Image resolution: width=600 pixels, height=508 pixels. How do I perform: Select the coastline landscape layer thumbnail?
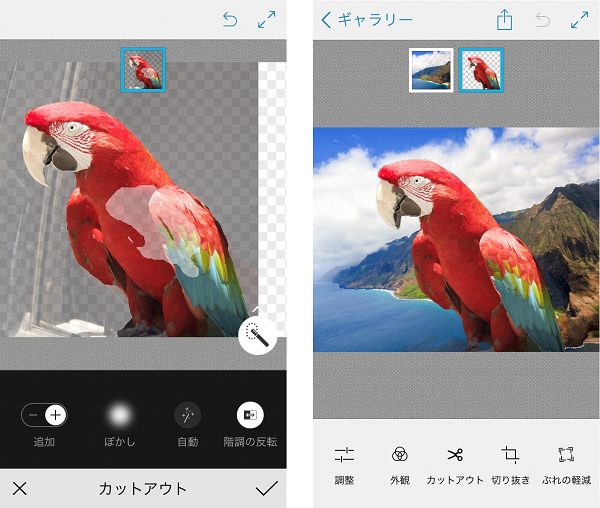point(431,70)
